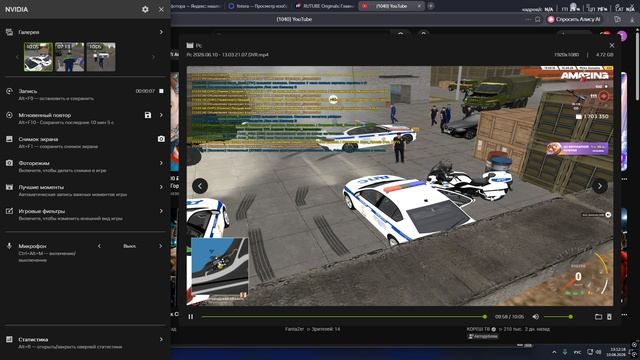Switch keyboard language РУС in taskbar
640x360 pixels.
[578, 352]
